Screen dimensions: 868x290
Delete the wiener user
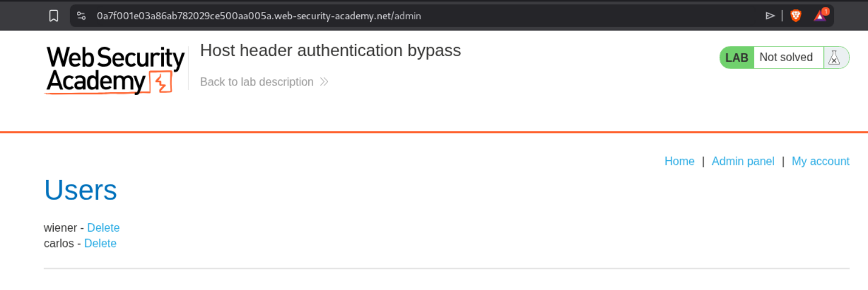click(x=103, y=228)
